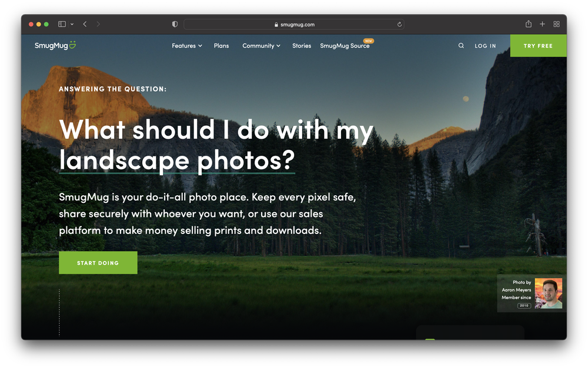Open search using the magnifying glass icon
Image resolution: width=588 pixels, height=368 pixels.
coord(461,45)
